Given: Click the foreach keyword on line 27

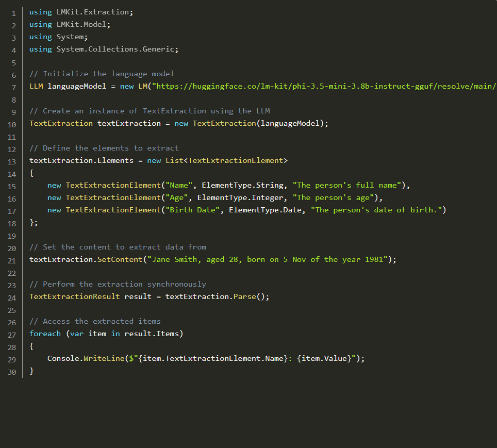Looking at the screenshot, I should coord(45,334).
